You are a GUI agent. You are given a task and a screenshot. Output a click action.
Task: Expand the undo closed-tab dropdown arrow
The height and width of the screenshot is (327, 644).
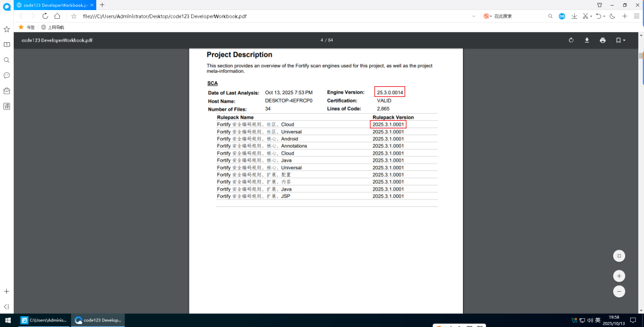[604, 16]
